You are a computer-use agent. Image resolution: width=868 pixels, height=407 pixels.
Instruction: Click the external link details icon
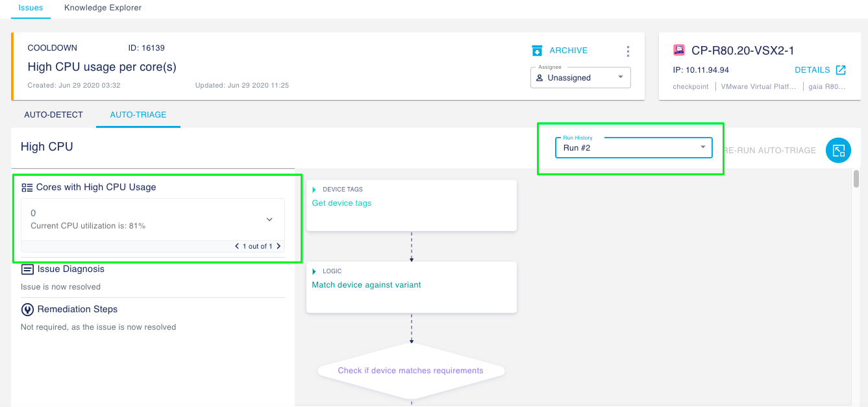841,70
